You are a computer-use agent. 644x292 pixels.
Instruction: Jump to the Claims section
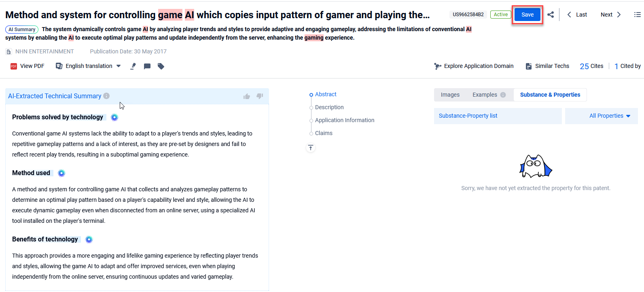pos(324,133)
